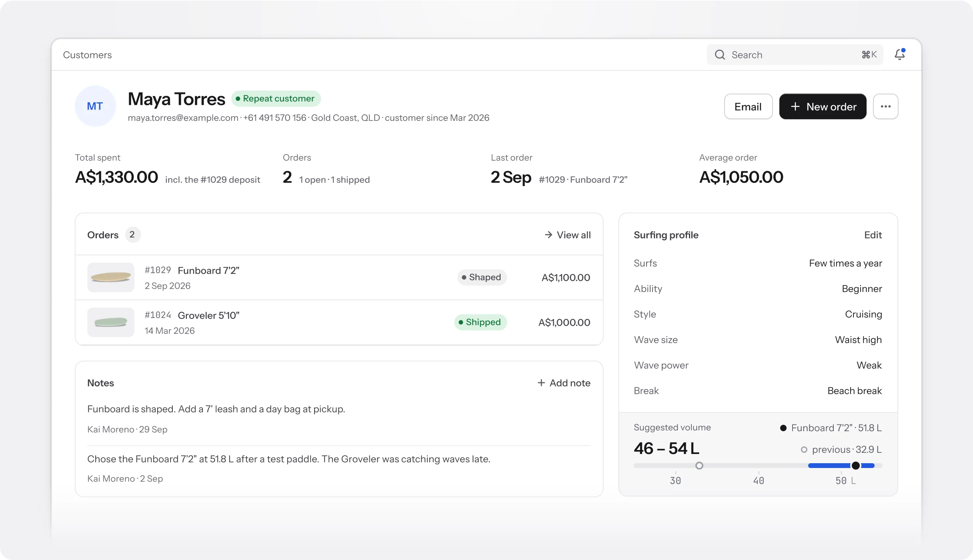Open notifications bell icon
The height and width of the screenshot is (560, 973).
900,54
